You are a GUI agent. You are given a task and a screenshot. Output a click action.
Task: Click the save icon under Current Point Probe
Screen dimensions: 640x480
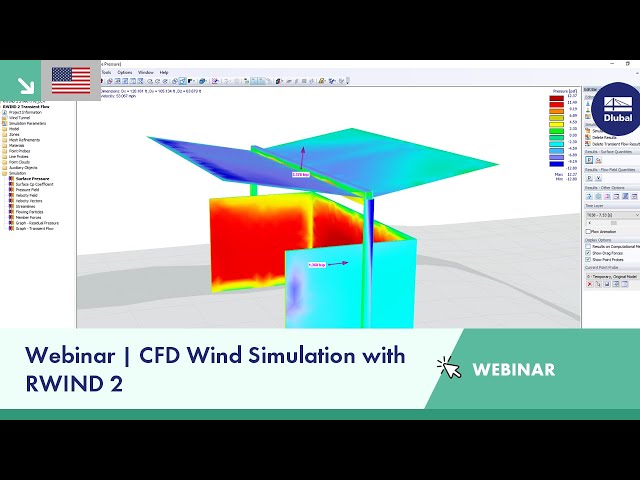pos(607,284)
